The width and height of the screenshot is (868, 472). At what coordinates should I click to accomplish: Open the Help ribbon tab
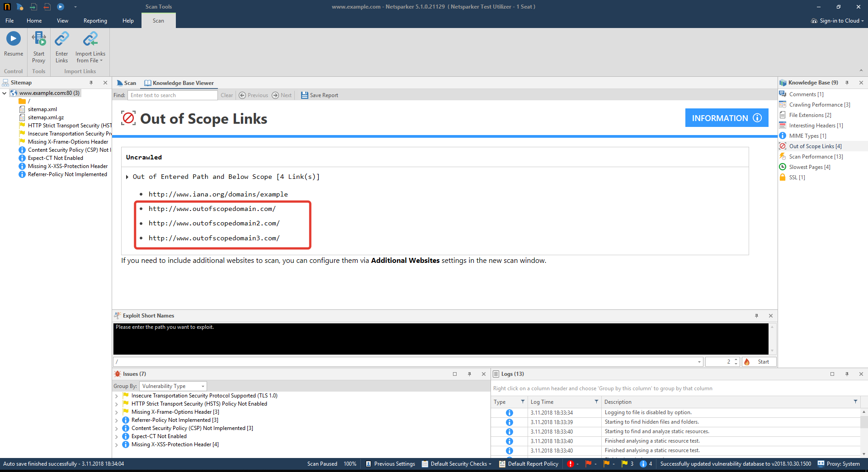pos(128,21)
